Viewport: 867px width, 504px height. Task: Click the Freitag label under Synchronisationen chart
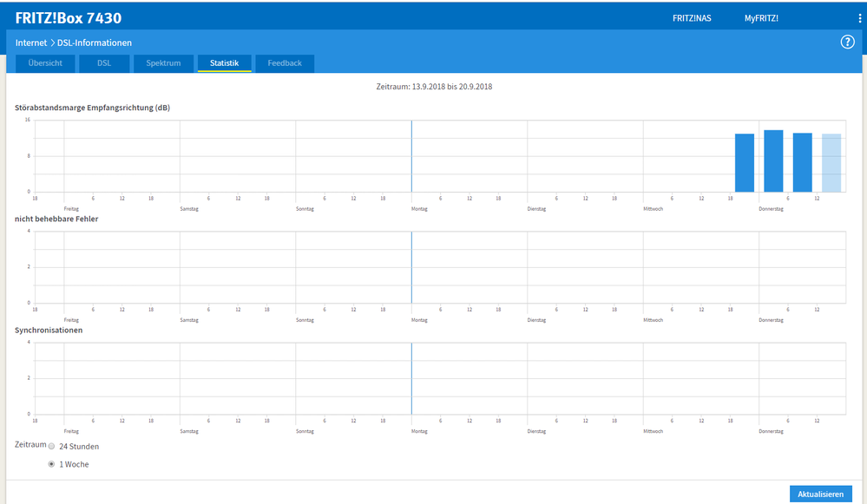pyautogui.click(x=71, y=431)
